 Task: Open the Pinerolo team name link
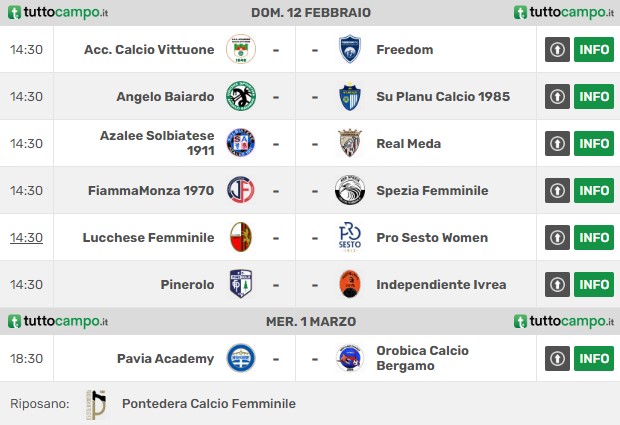click(x=187, y=285)
